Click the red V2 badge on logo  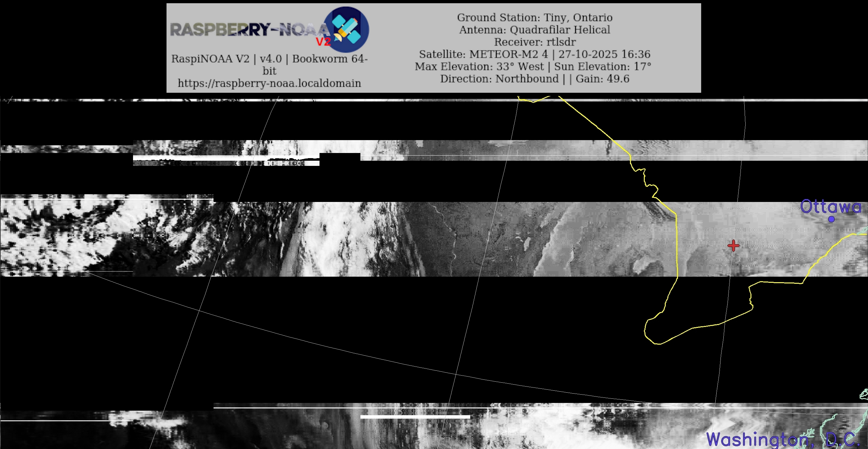tap(323, 42)
